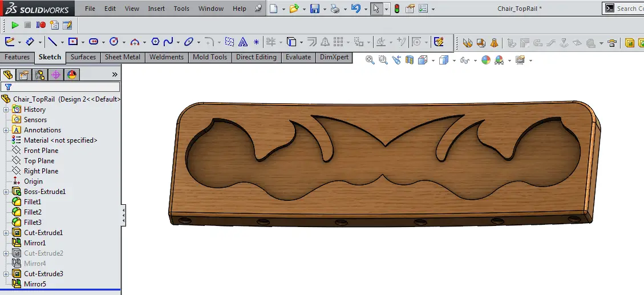The image size is (644, 295).
Task: Pick the Spline sketch tool
Action: tap(168, 42)
